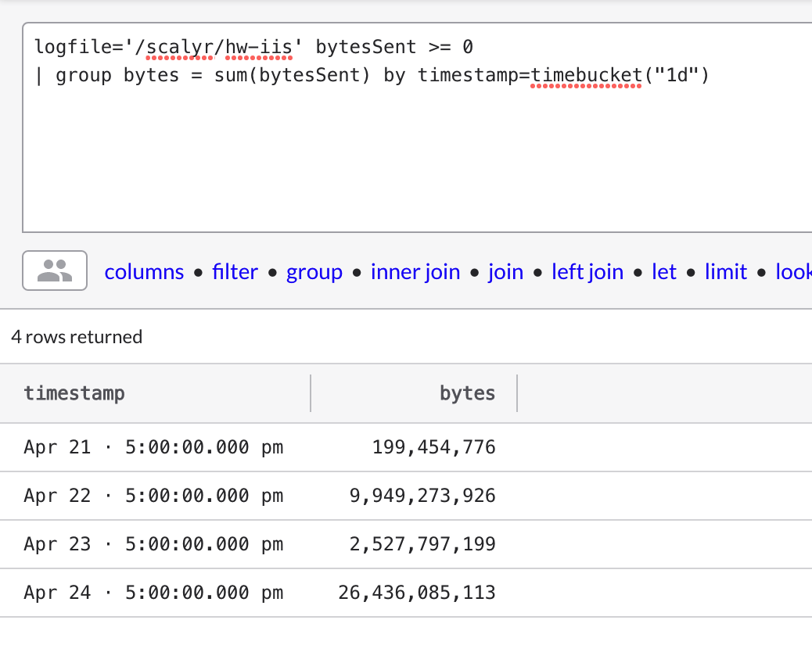
Task: Select the 199,454,776 bytes value
Action: (433, 447)
